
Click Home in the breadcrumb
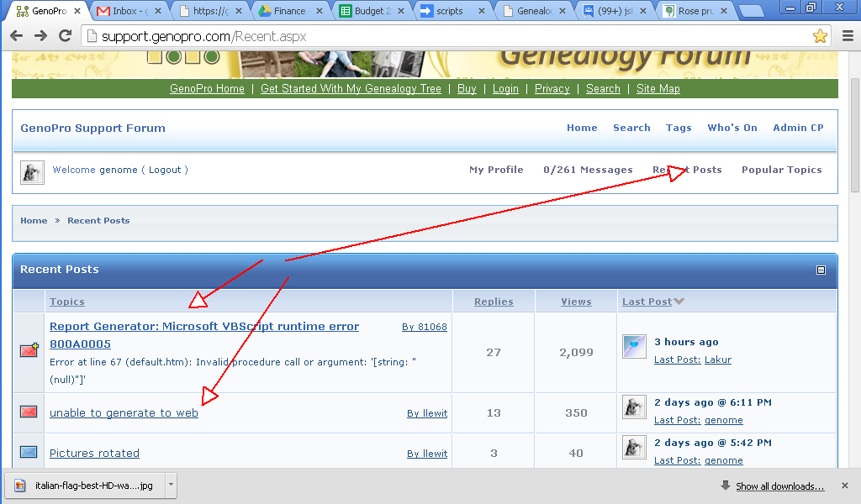[34, 220]
